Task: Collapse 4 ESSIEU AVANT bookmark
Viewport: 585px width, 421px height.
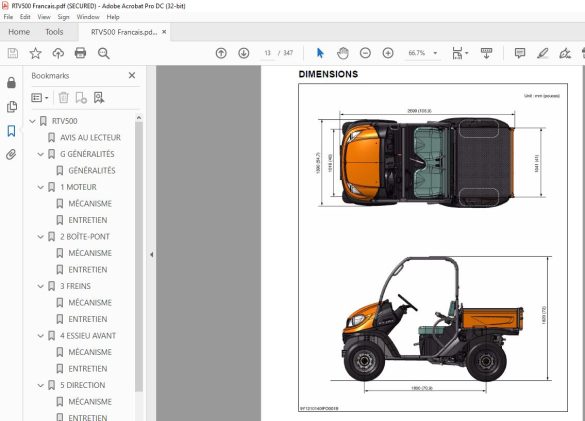Action: [41, 336]
